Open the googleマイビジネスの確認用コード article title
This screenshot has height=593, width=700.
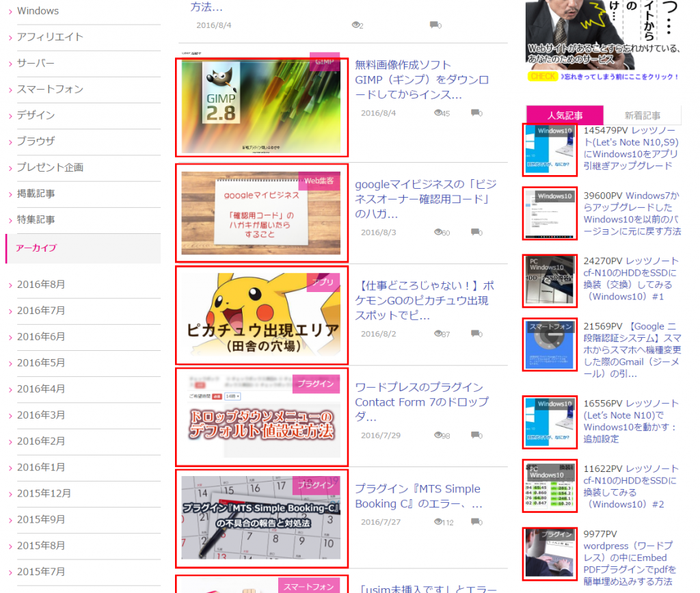point(425,199)
